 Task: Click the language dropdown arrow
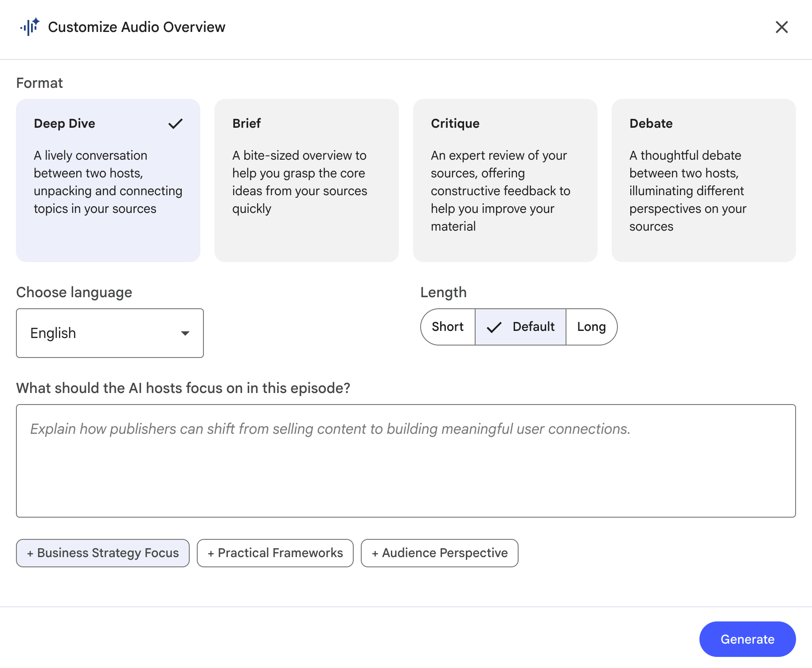click(x=185, y=333)
